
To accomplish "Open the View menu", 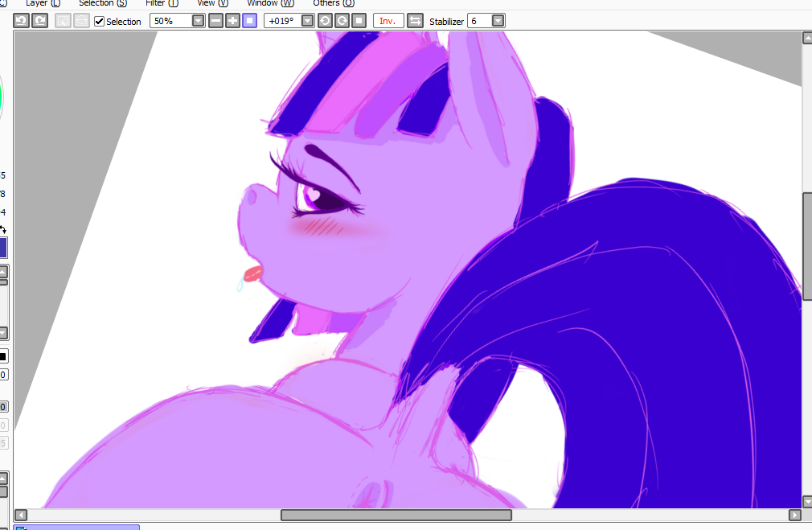I will tap(212, 3).
